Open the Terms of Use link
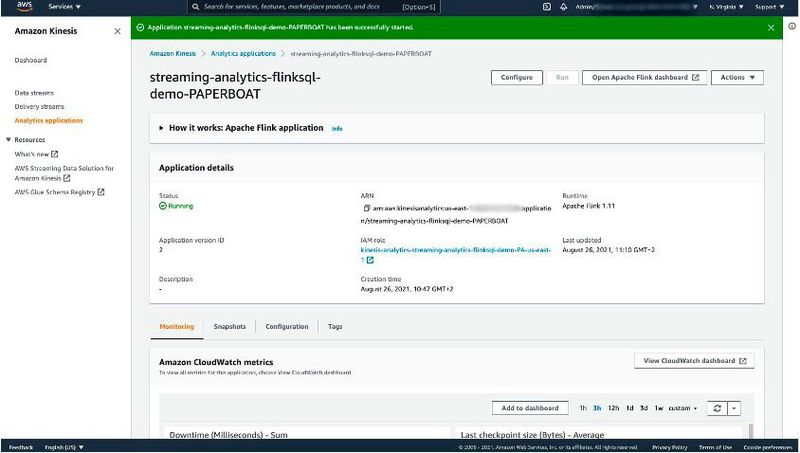The height and width of the screenshot is (453, 800). click(715, 447)
